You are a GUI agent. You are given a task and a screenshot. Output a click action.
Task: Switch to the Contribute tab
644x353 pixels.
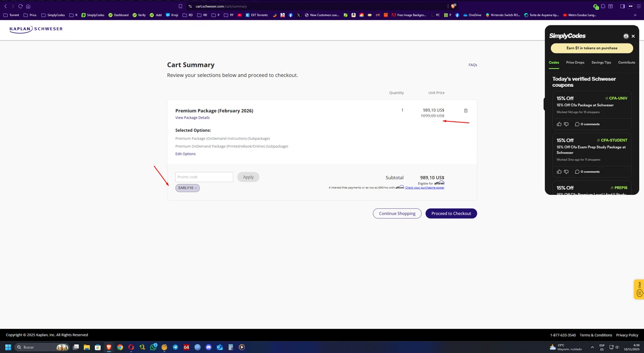(626, 63)
